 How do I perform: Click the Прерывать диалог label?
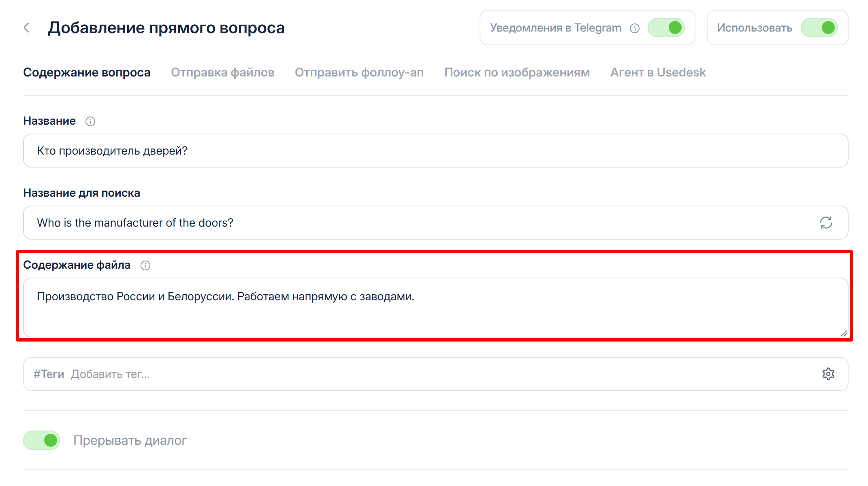point(130,440)
